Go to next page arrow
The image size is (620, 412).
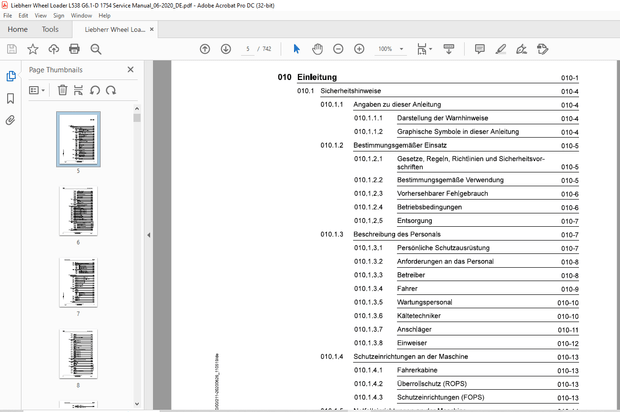tap(226, 49)
